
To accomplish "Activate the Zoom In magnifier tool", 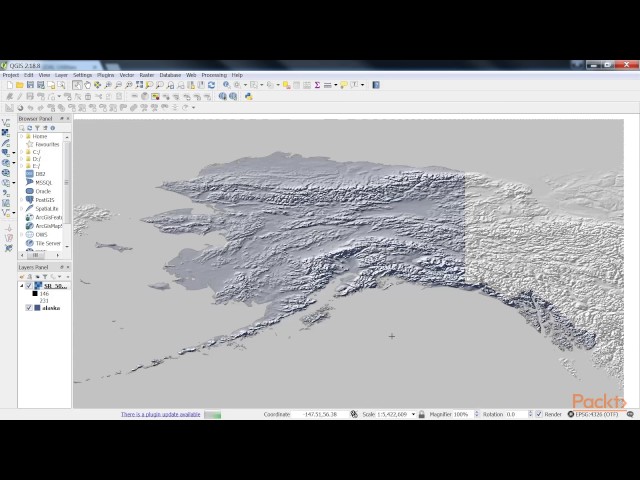I will coord(108,85).
